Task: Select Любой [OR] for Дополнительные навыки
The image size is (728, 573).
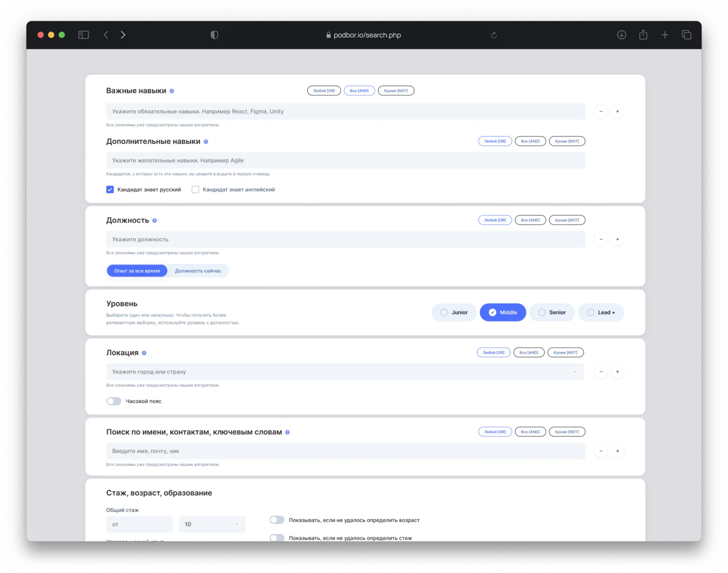Action: [495, 141]
